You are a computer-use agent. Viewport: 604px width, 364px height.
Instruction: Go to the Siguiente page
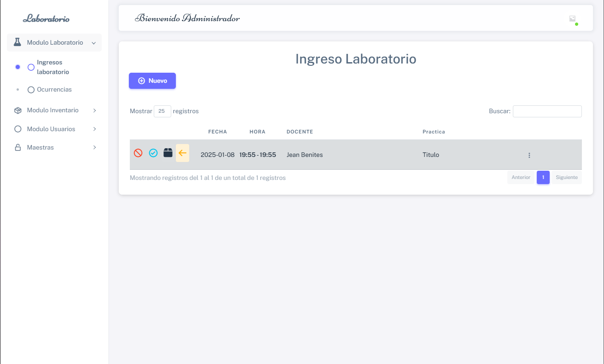coord(567,177)
